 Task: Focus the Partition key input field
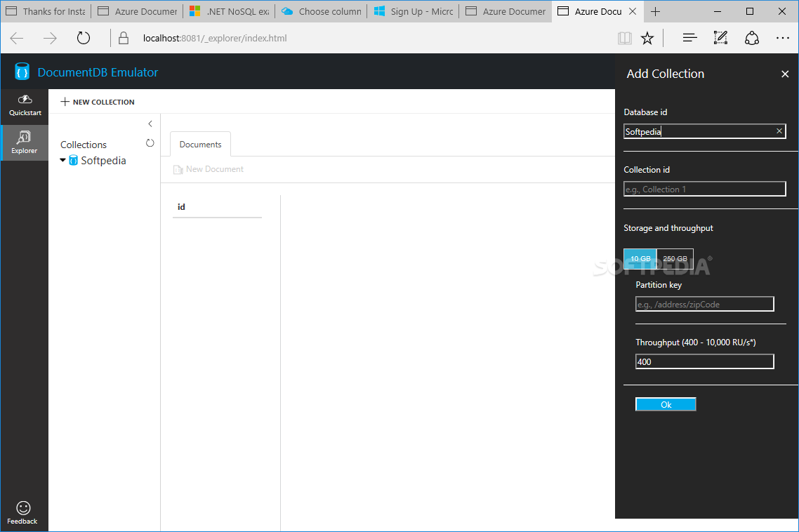(705, 304)
